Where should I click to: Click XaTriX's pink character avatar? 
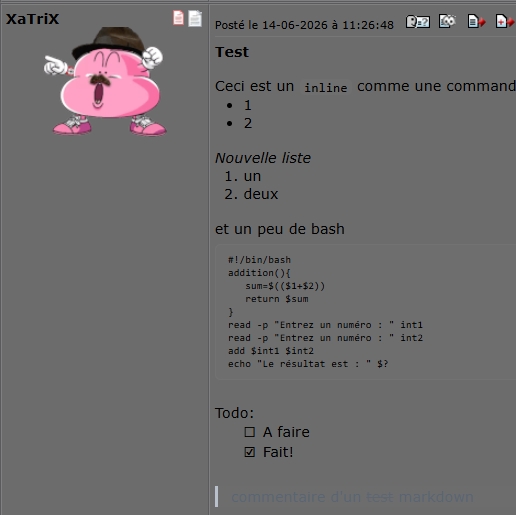click(x=105, y=81)
